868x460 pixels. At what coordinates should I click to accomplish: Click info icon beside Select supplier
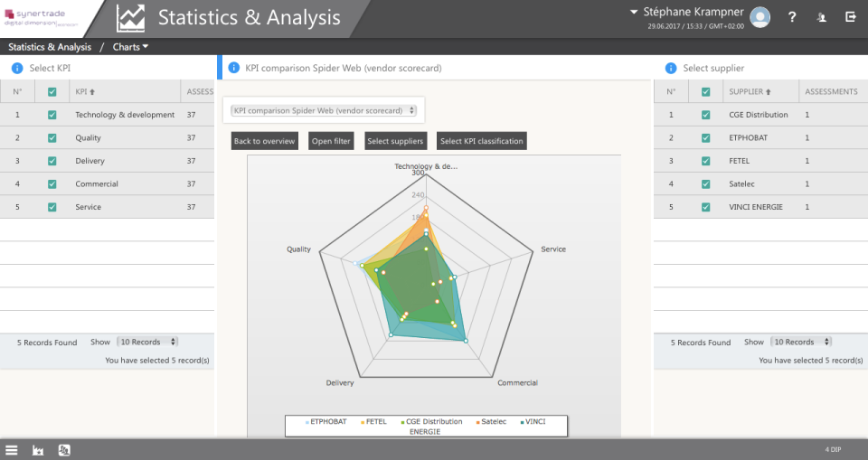coord(670,68)
